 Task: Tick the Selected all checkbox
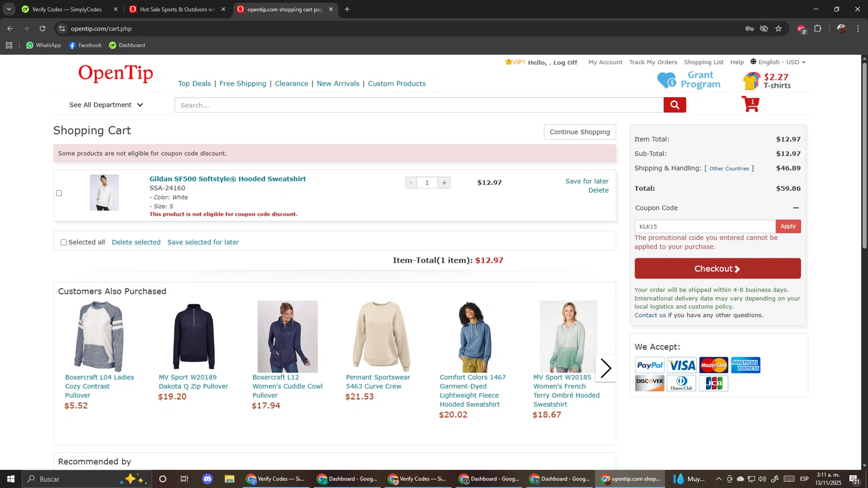coord(64,242)
